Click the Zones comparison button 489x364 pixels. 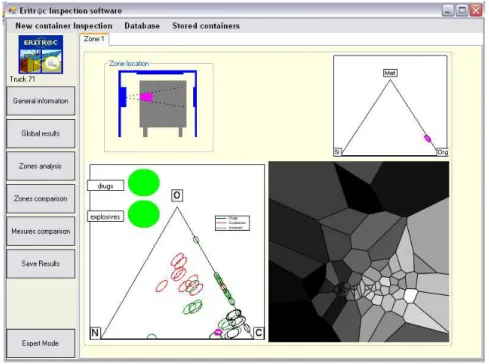coord(41,198)
